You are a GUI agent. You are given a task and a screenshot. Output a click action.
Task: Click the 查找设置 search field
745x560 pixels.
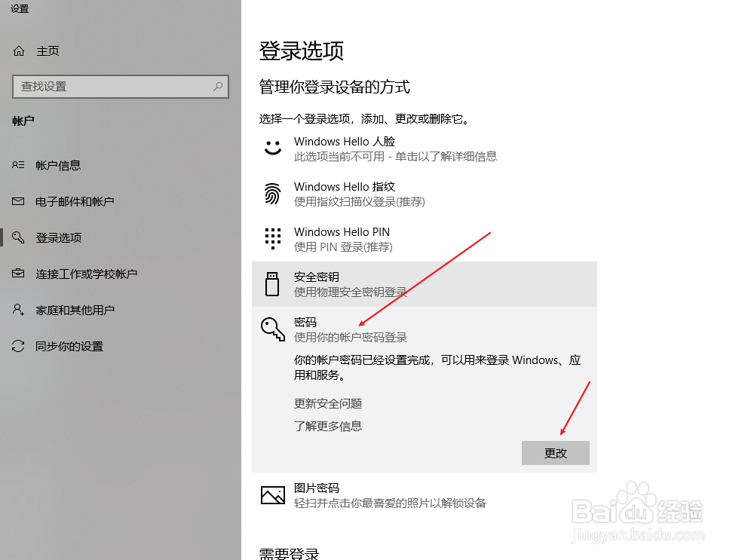(121, 87)
